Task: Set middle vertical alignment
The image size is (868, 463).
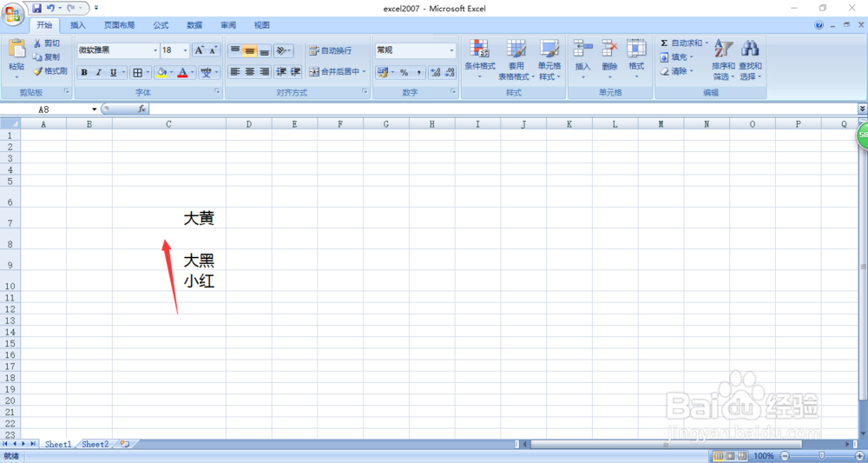Action: [x=250, y=51]
